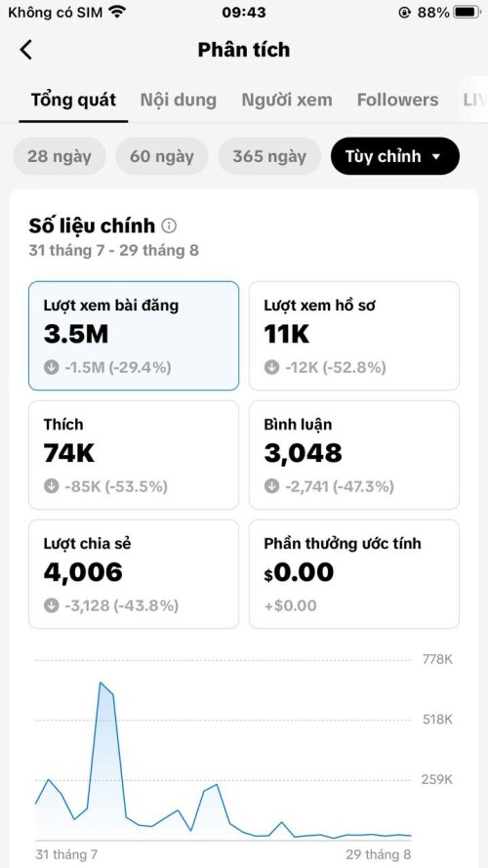Tap the rotation lock status icon
Viewport: 488px width, 868px height.
click(x=405, y=12)
